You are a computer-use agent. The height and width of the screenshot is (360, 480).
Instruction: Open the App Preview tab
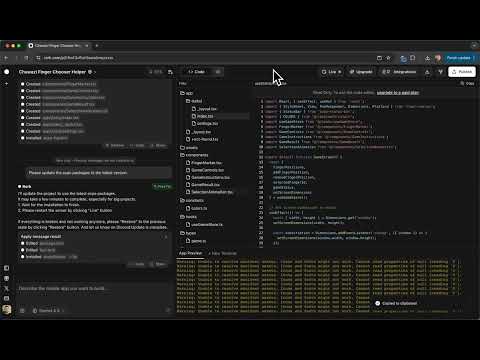pos(190,253)
